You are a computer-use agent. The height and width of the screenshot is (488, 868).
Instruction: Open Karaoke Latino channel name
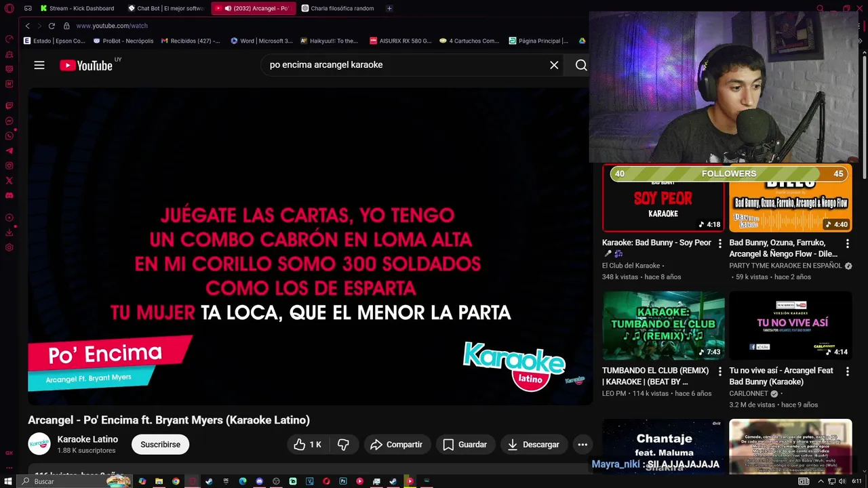pyautogui.click(x=87, y=439)
